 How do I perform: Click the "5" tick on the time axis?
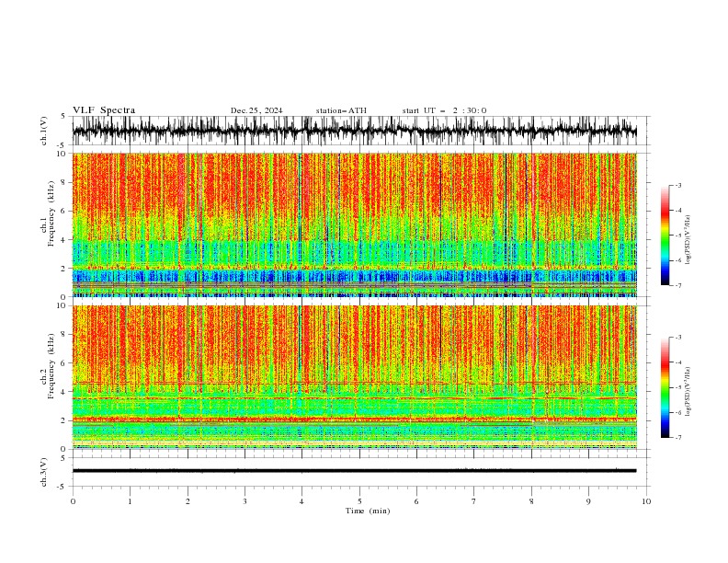tap(359, 501)
